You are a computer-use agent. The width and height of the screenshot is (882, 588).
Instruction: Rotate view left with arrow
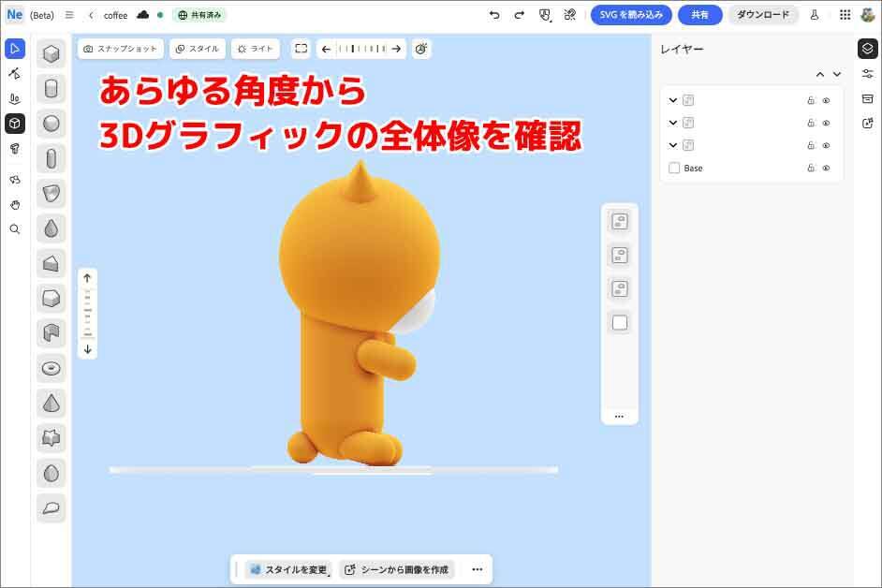[326, 49]
